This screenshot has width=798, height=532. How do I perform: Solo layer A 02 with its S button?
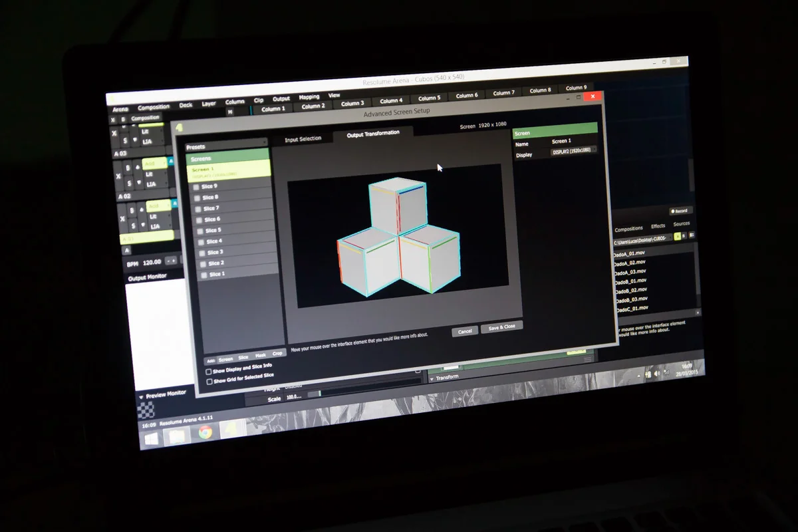tap(129, 183)
